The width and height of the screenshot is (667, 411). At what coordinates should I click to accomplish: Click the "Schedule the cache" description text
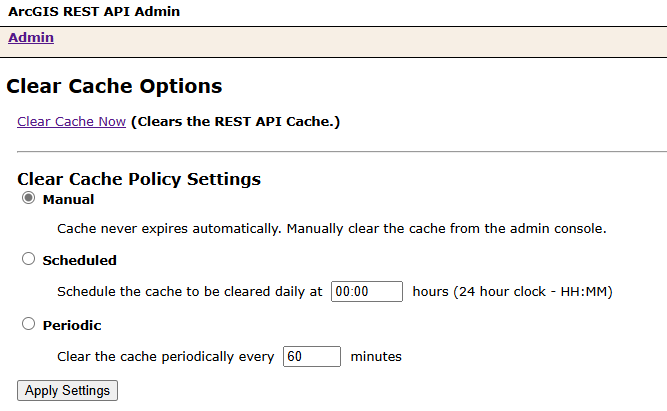coord(189,292)
